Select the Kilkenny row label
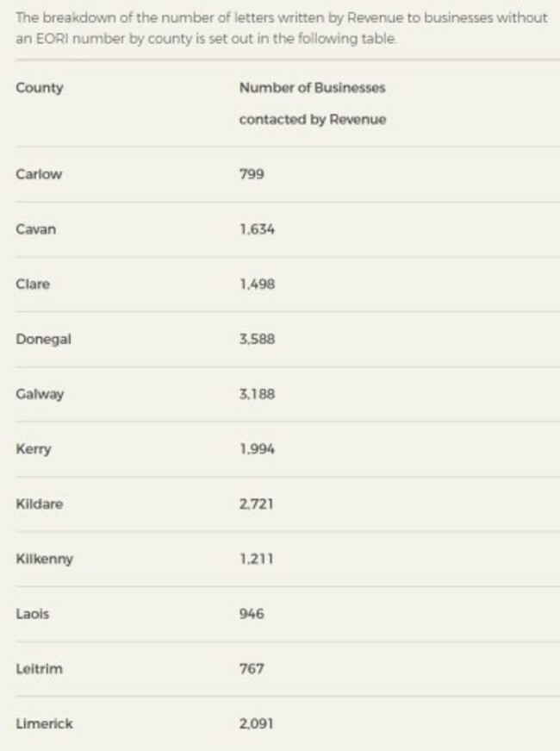Image resolution: width=560 pixels, height=751 pixels. click(x=44, y=559)
